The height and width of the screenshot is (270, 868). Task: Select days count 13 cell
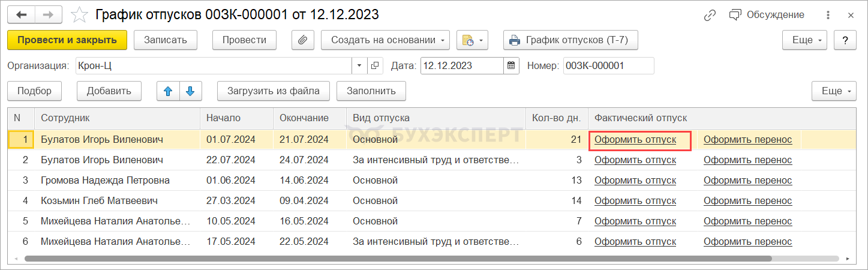557,181
